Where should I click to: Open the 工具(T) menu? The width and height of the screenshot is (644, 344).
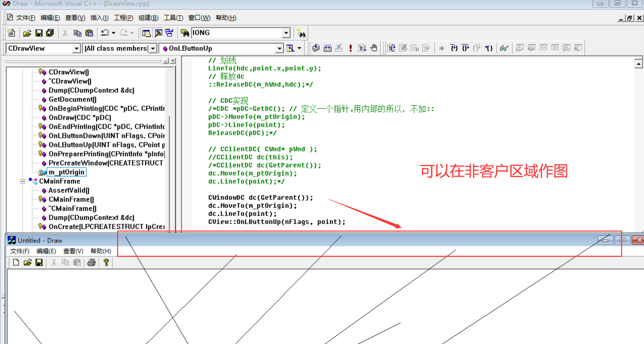[x=173, y=18]
